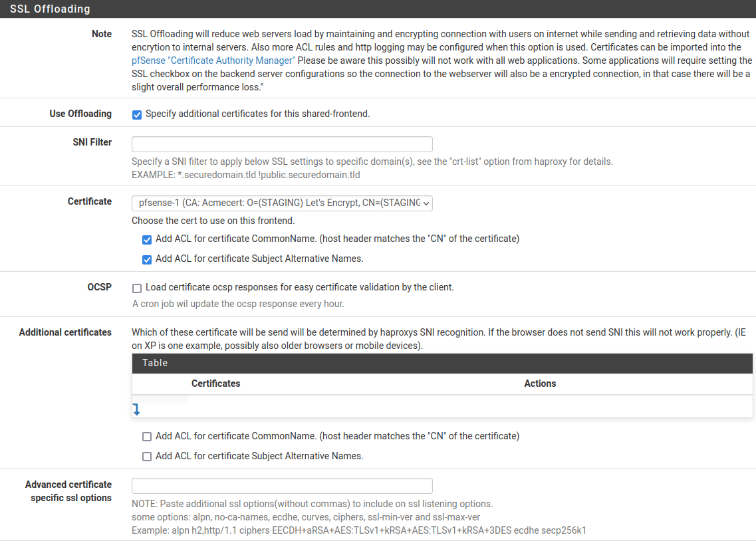Screen dimensions: 756x541
Task: Click the Subject Alternative Names label under Additional certificates
Action: [259, 456]
